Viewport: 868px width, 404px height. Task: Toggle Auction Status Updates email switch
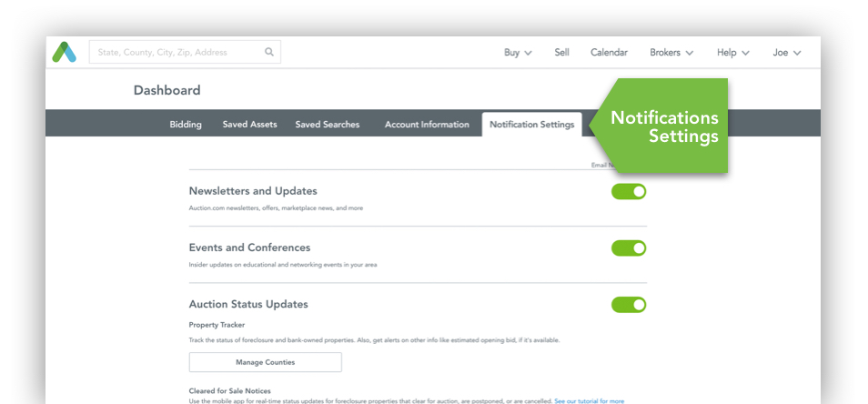click(x=629, y=305)
